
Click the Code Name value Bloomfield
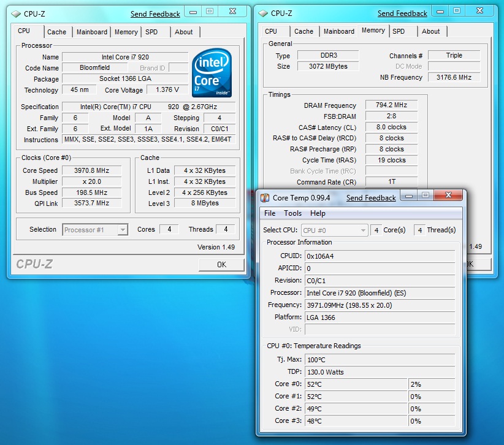94,68
